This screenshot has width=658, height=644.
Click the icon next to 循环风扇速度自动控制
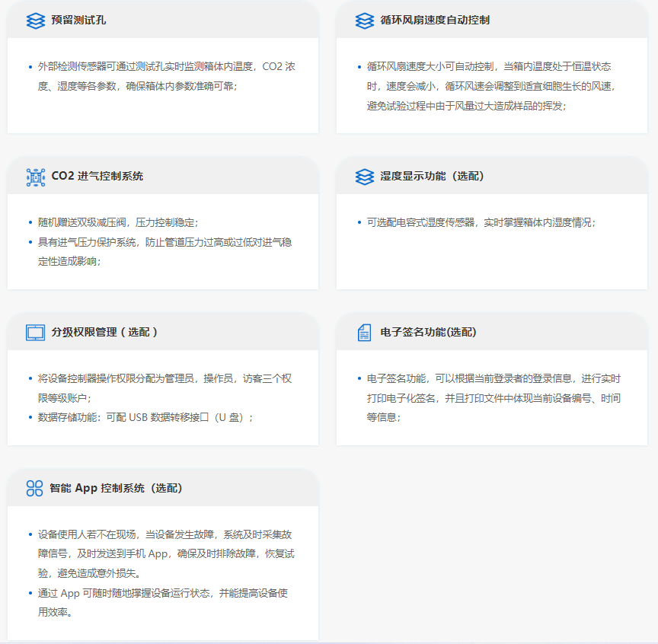364,21
